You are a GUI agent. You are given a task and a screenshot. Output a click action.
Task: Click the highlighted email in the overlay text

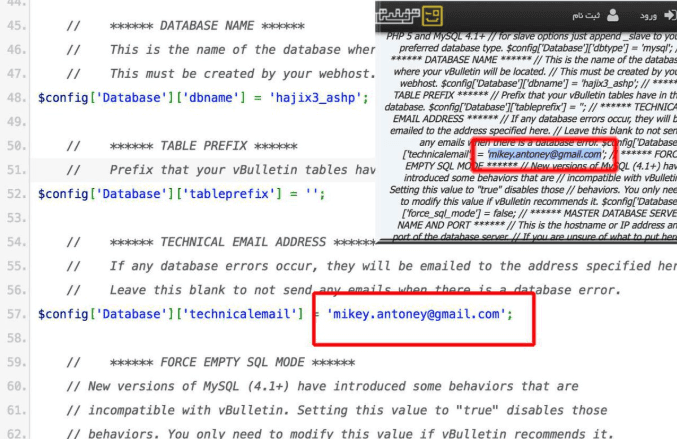click(x=545, y=154)
